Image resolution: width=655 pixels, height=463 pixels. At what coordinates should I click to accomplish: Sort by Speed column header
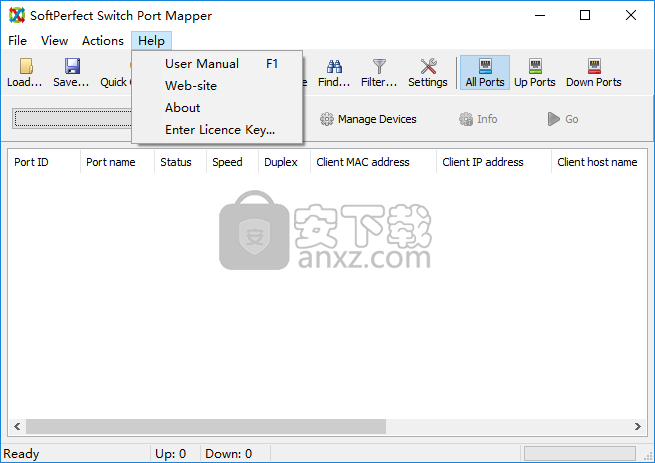coord(232,162)
